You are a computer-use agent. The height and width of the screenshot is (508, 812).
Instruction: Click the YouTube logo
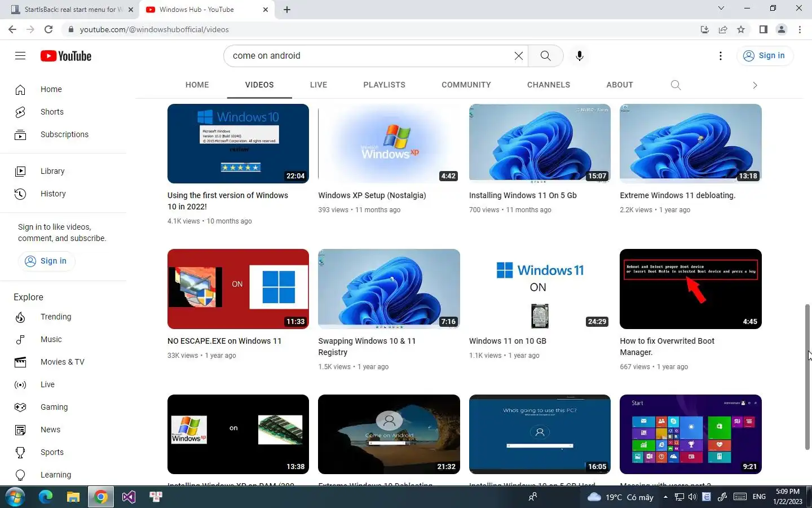pos(66,56)
